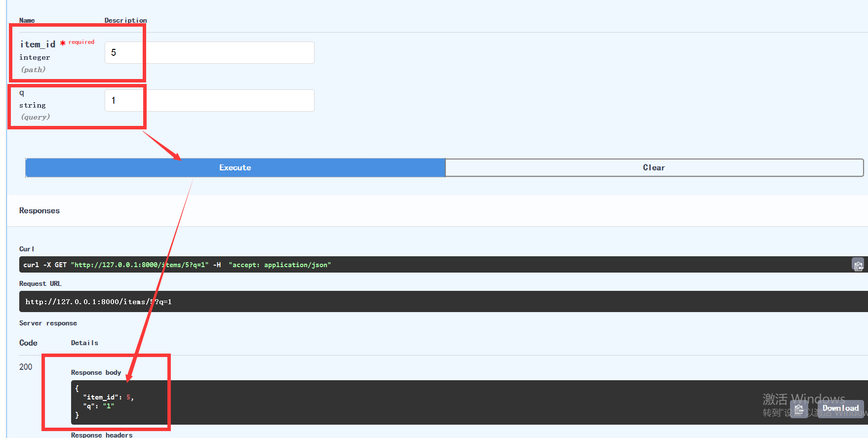Viewport: 868px width, 438px height.
Task: Select the curl command text line
Action: tap(177, 265)
